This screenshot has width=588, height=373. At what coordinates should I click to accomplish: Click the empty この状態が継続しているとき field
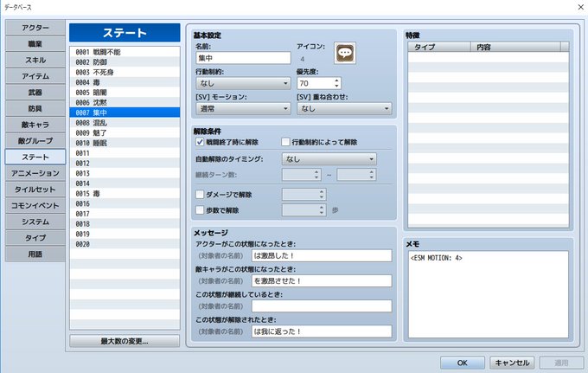tap(322, 305)
